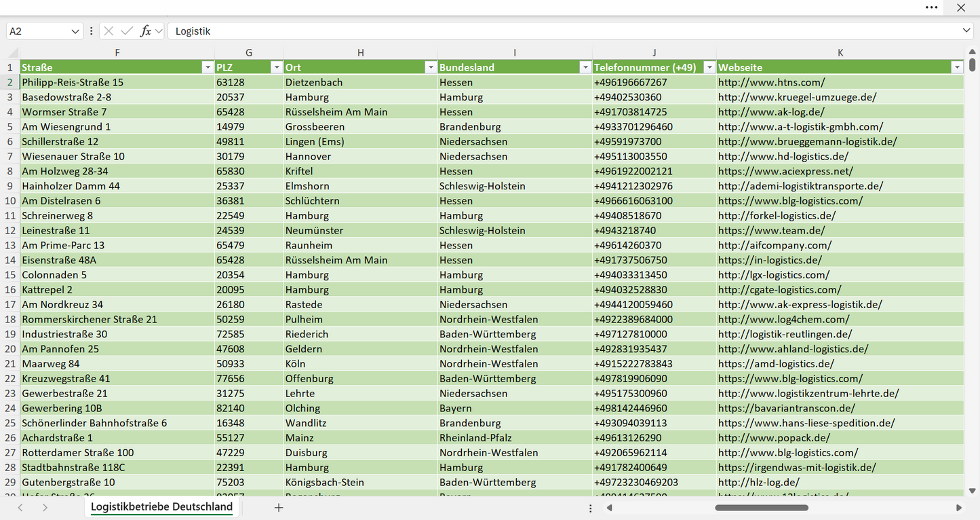Select column header H
The height and width of the screenshot is (520, 980).
tap(361, 53)
